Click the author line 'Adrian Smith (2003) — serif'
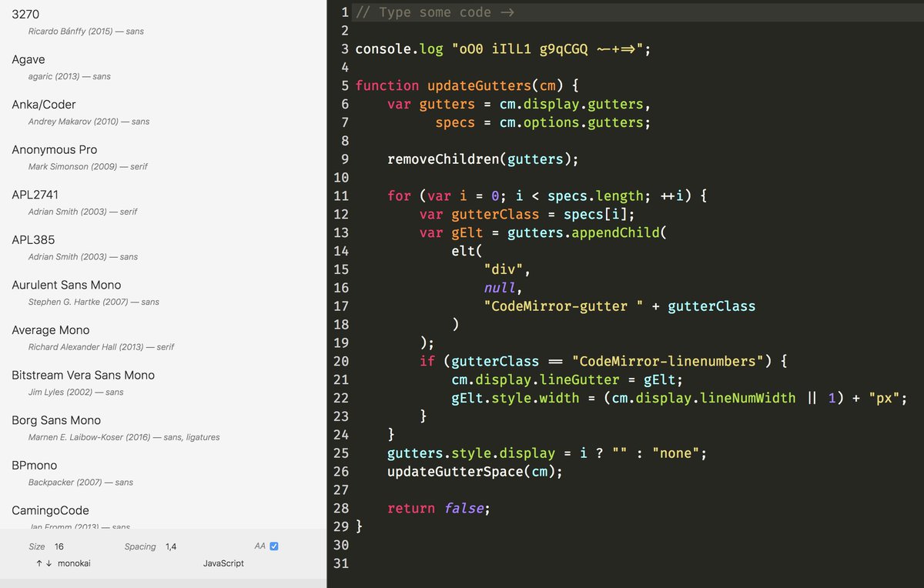Image resolution: width=924 pixels, height=588 pixels. tap(82, 212)
